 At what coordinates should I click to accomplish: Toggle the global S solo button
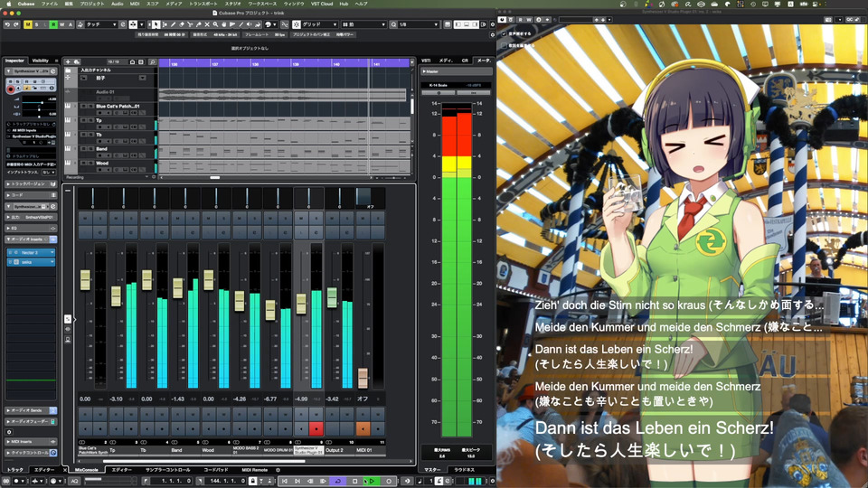click(36, 24)
